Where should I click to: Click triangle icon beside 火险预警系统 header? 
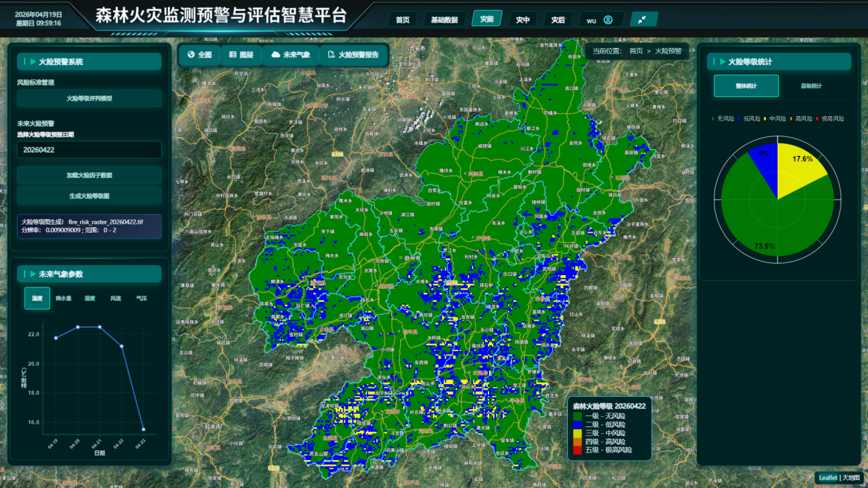click(33, 62)
